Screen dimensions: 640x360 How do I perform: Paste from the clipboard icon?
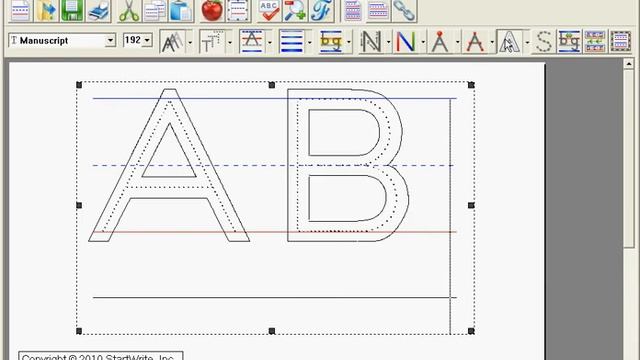click(x=181, y=10)
